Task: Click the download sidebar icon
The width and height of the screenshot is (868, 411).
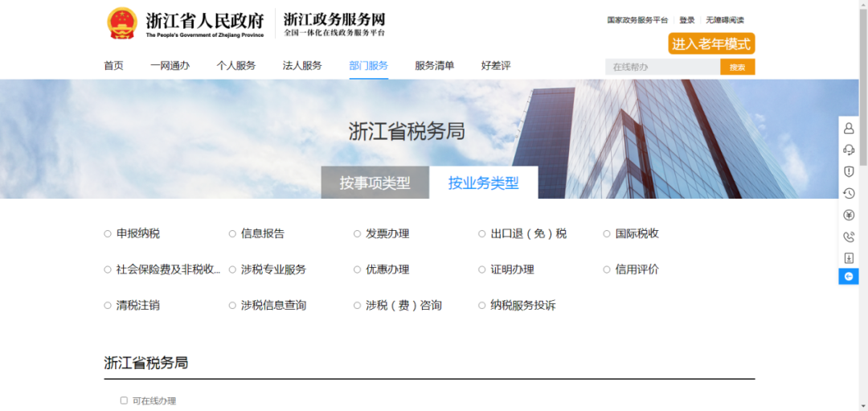Action: 849,258
